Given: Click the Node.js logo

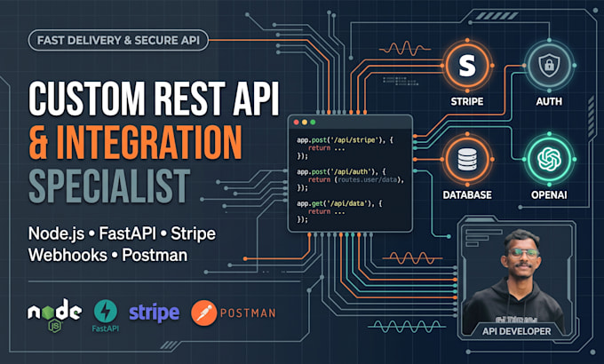Looking at the screenshot, I should pos(54,314).
